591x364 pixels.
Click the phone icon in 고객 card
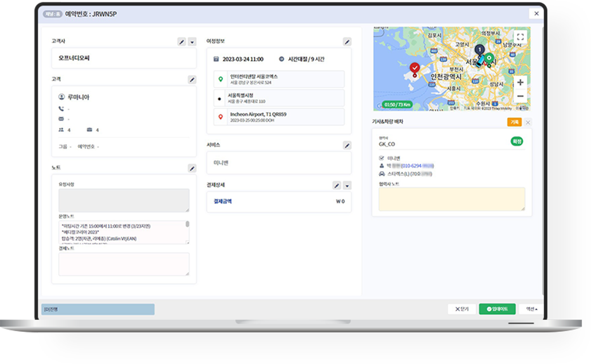[61, 109]
